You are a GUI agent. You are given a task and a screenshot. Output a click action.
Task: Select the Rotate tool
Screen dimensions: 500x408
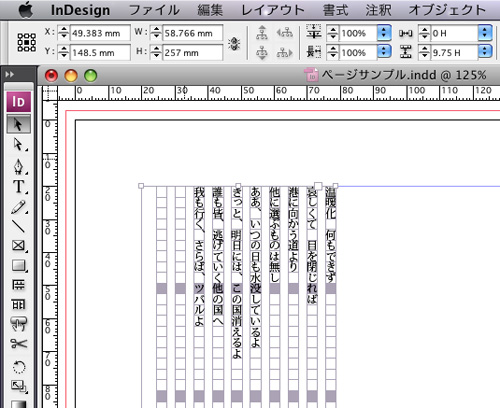pos(18,367)
